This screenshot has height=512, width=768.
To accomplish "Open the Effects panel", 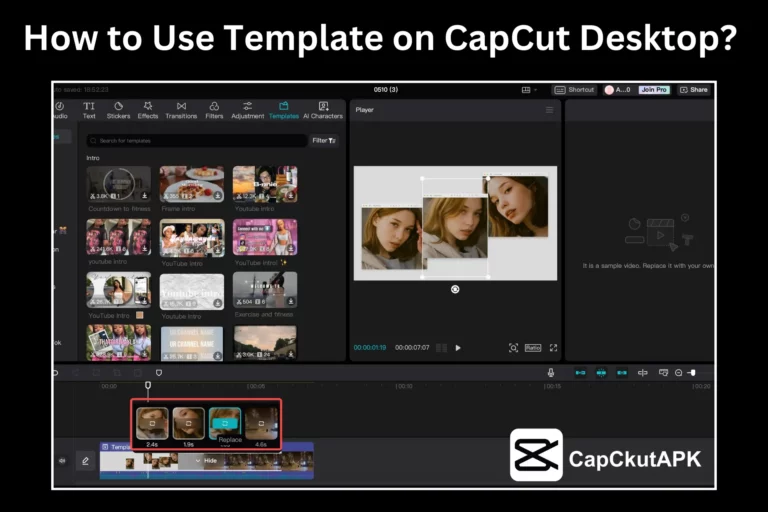I will coord(148,110).
